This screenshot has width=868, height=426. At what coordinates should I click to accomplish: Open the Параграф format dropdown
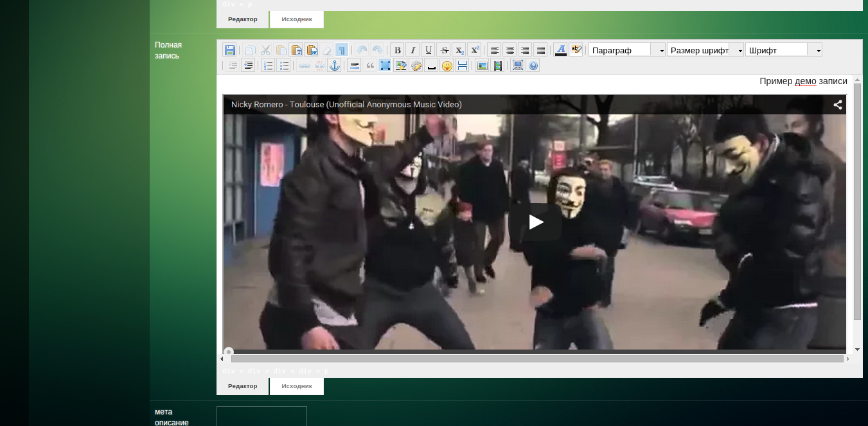pyautogui.click(x=627, y=50)
